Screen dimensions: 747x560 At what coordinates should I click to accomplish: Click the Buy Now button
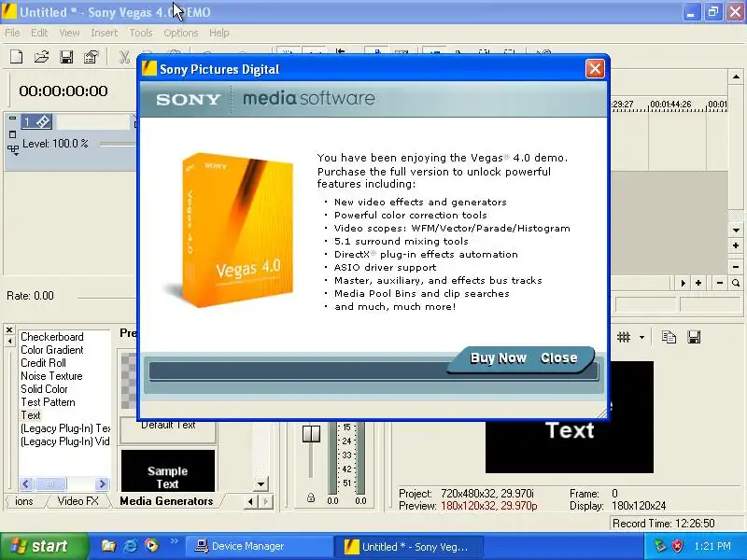[498, 358]
